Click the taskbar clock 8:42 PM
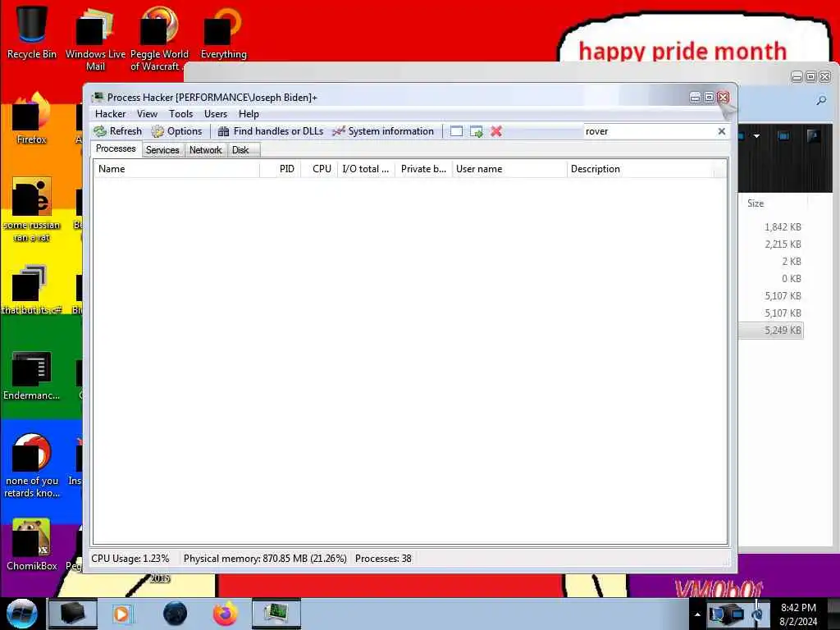The height and width of the screenshot is (630, 840). pyautogui.click(x=798, y=614)
